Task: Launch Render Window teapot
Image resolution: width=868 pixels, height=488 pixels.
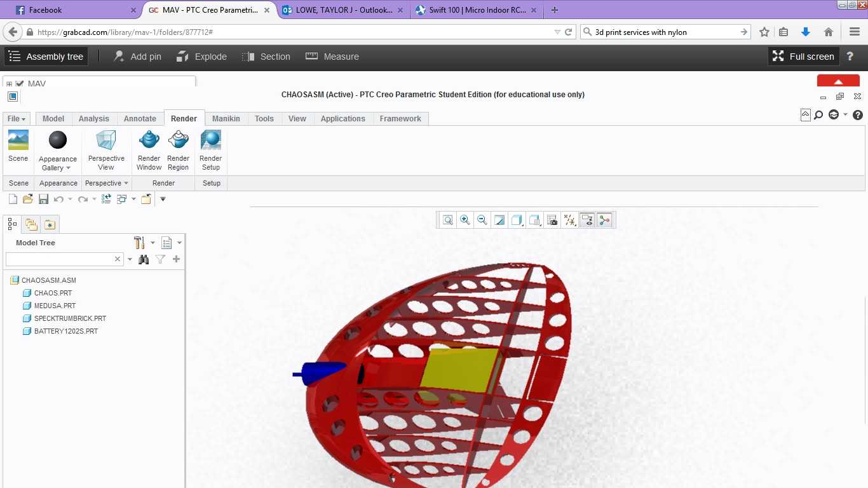Action: pos(149,151)
